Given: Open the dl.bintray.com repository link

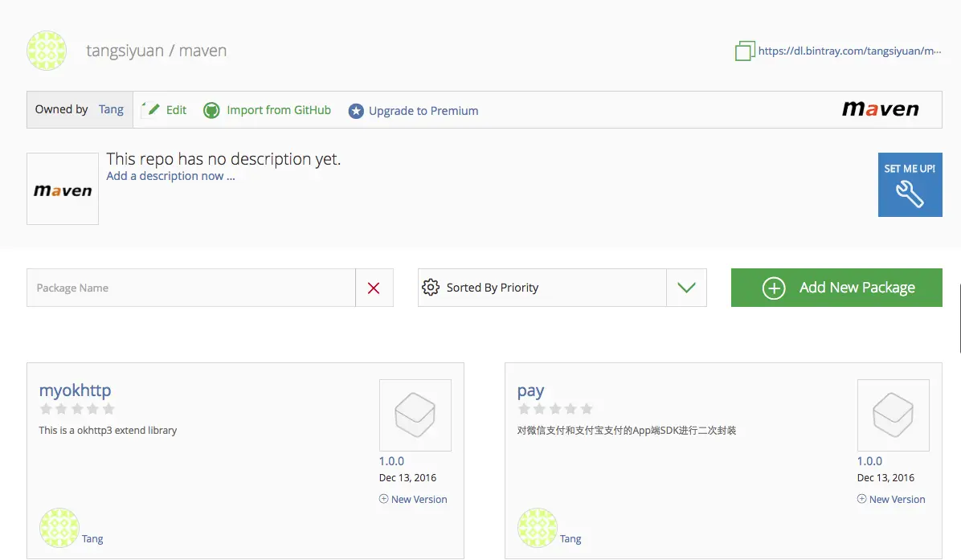Looking at the screenshot, I should (849, 51).
